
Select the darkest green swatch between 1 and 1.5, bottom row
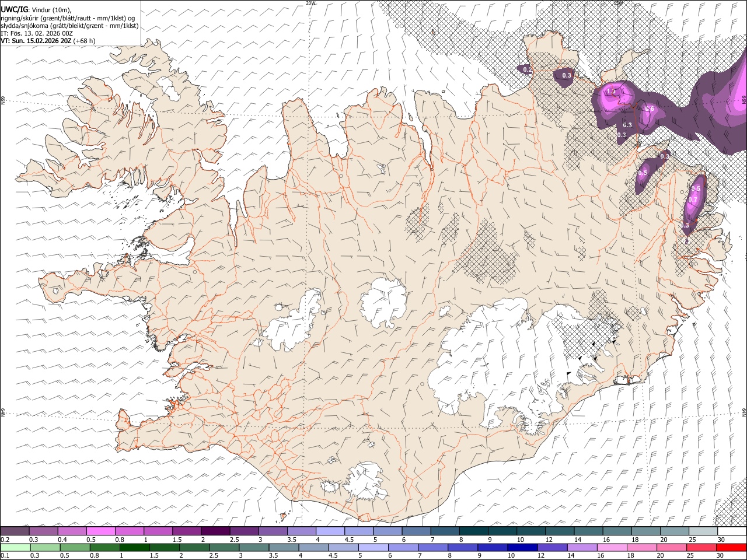tap(134, 548)
